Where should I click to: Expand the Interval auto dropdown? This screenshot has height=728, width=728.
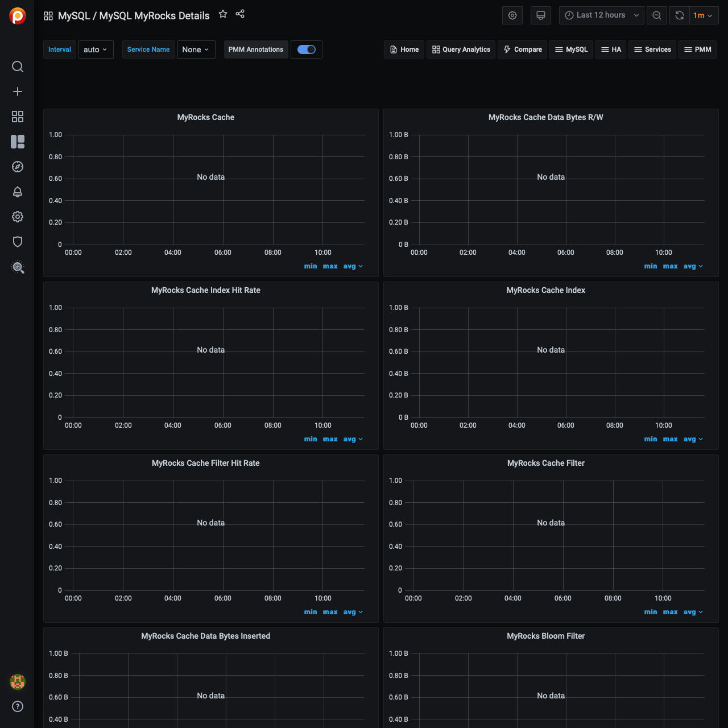point(96,49)
